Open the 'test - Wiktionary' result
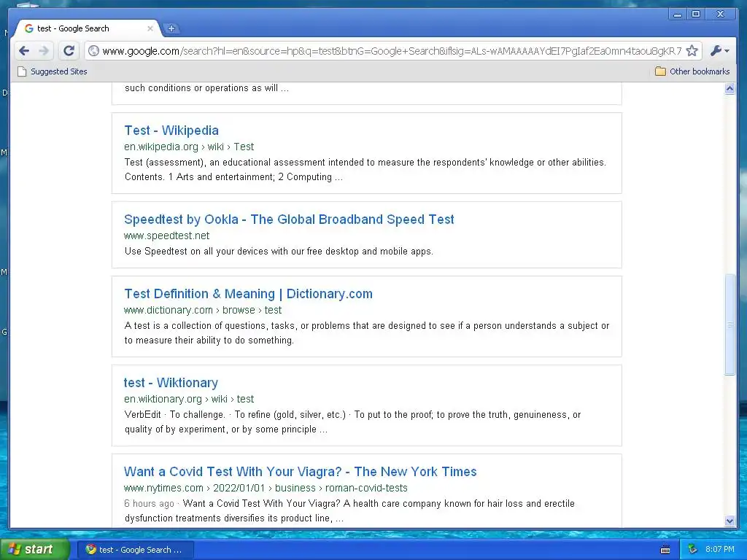This screenshot has width=747, height=560. [x=171, y=383]
